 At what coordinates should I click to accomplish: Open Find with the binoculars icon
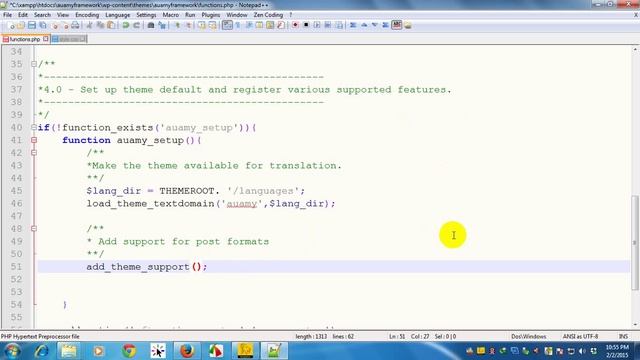pos(151,25)
